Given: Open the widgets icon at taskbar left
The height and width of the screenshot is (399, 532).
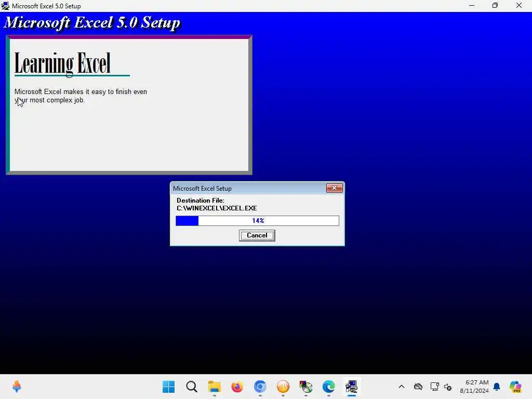Looking at the screenshot, I should coord(17,387).
